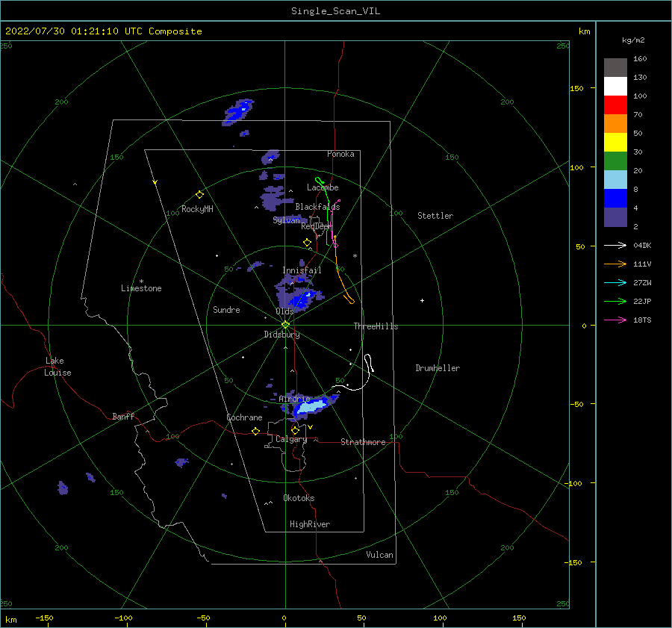Click the green 20-30 legend swatch

pos(615,161)
